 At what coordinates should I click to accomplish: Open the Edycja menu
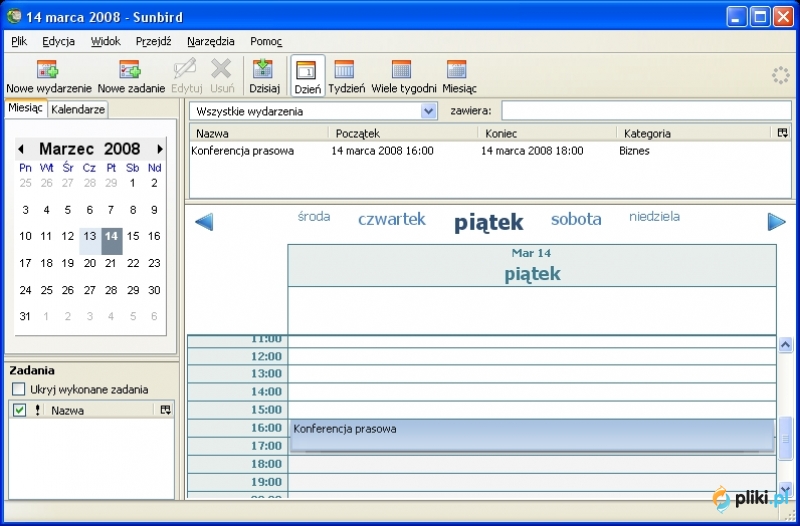point(58,41)
